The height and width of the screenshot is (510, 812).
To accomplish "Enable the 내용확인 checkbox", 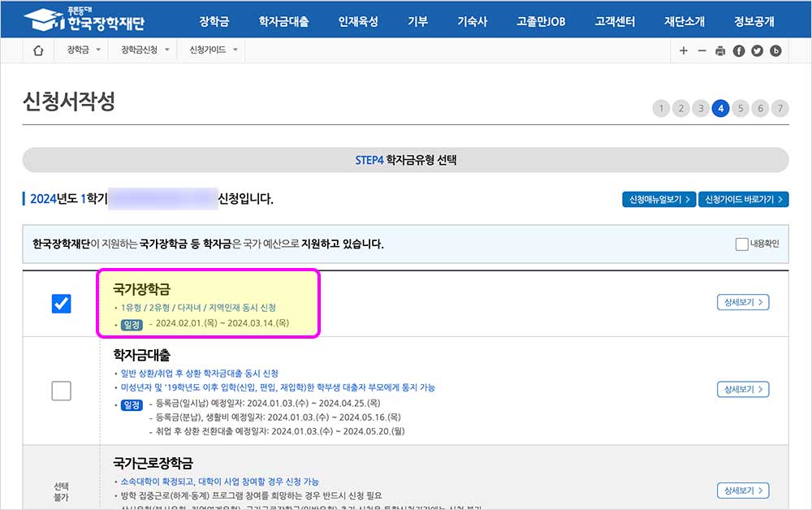I will [741, 242].
